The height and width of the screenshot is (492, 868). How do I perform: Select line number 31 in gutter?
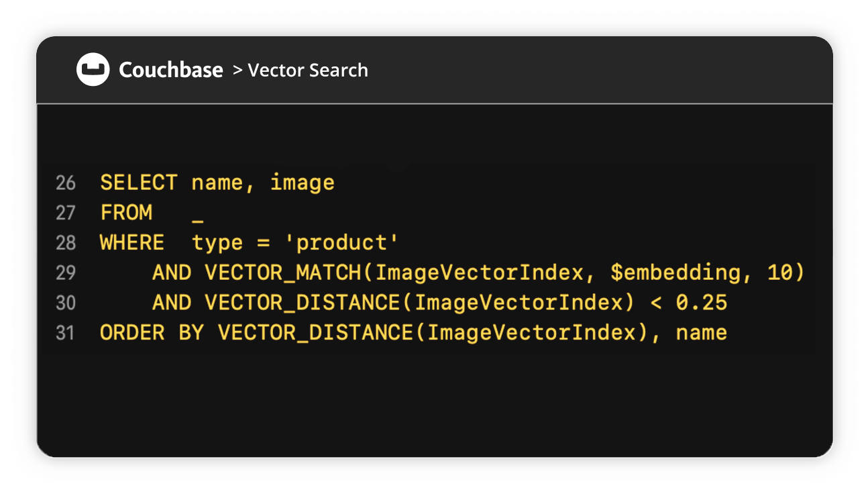pos(66,333)
